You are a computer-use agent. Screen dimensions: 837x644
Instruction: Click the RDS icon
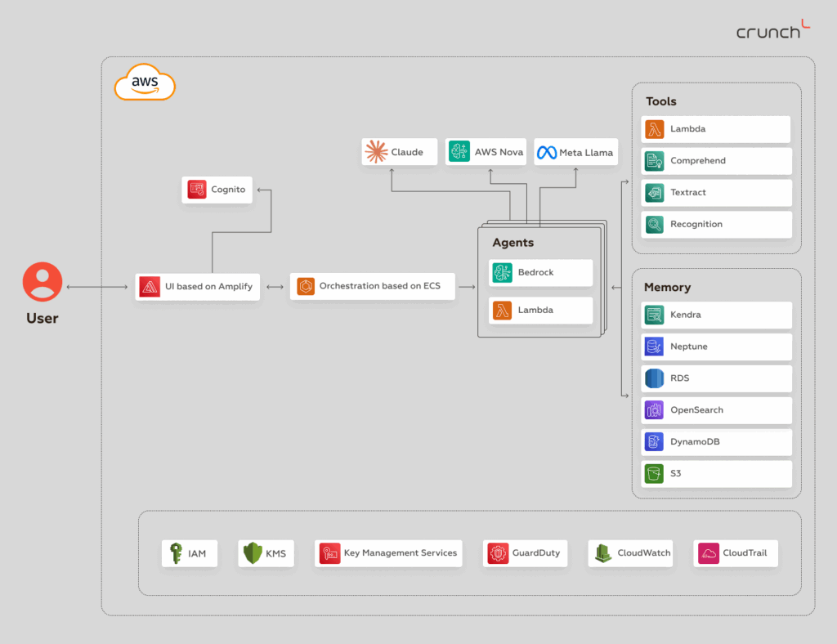click(x=655, y=378)
